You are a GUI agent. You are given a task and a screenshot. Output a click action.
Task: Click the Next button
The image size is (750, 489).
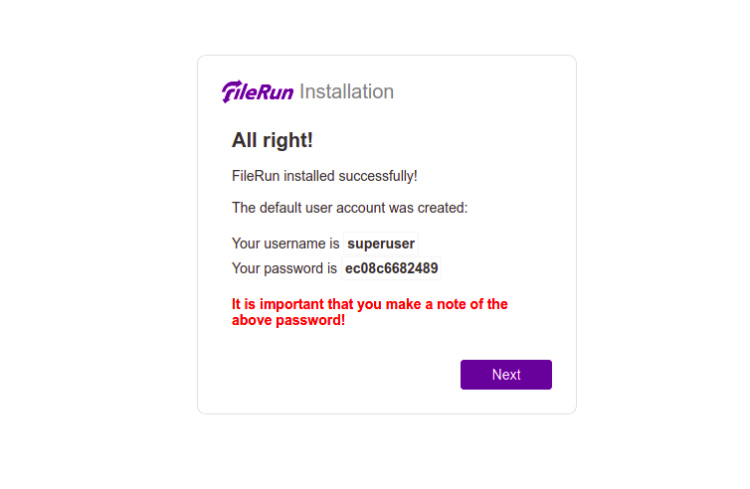506,374
